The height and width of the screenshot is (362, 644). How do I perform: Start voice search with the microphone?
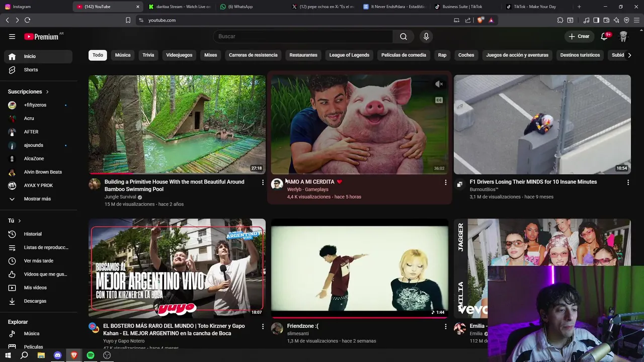pos(426,36)
